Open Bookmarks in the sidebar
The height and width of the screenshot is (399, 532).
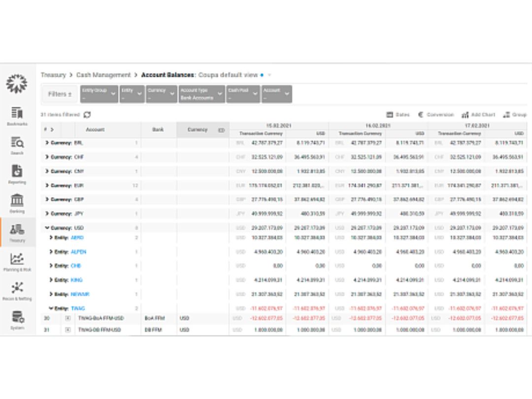(17, 116)
